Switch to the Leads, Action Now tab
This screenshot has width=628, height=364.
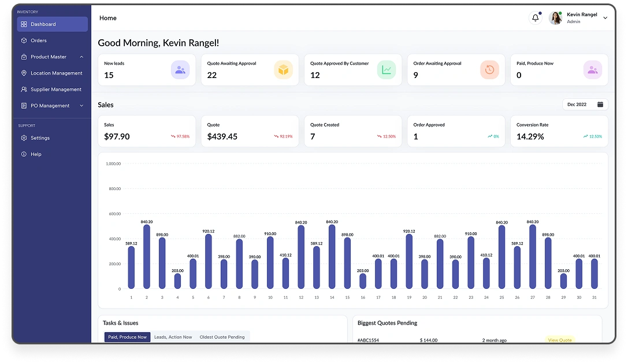173,337
